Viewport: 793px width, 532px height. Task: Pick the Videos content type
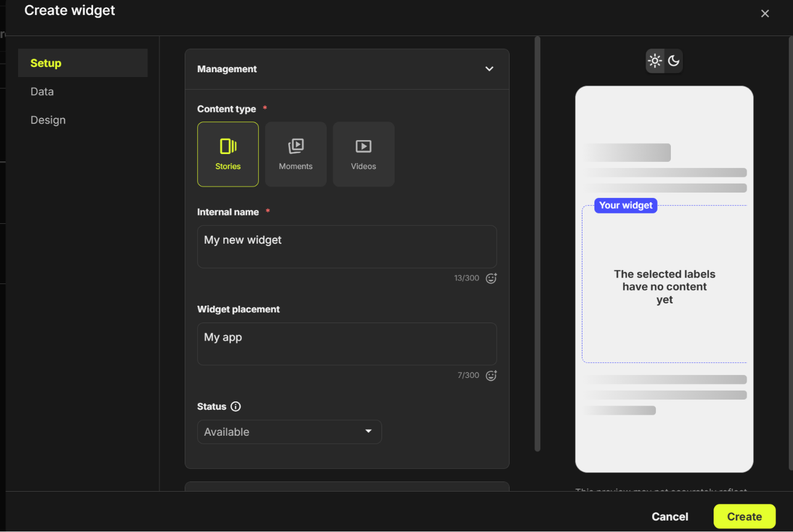363,154
